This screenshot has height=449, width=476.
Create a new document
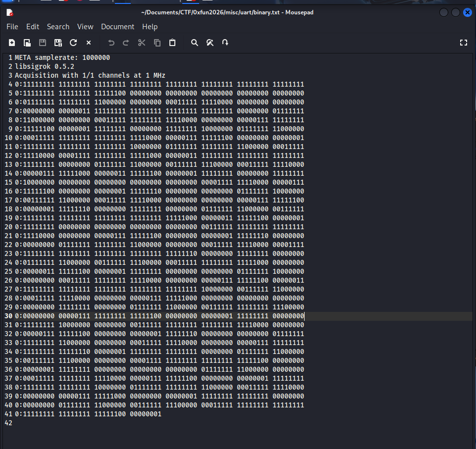click(x=12, y=43)
